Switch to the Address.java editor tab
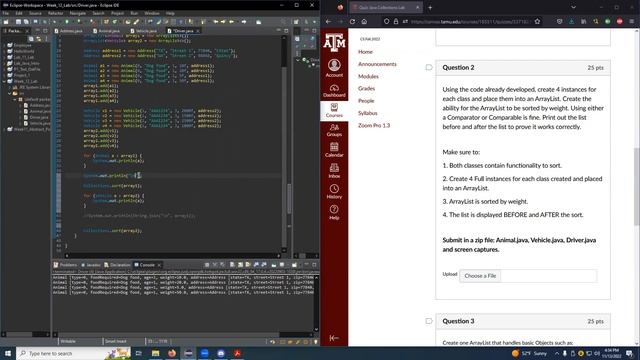The image size is (640, 360). [x=69, y=31]
